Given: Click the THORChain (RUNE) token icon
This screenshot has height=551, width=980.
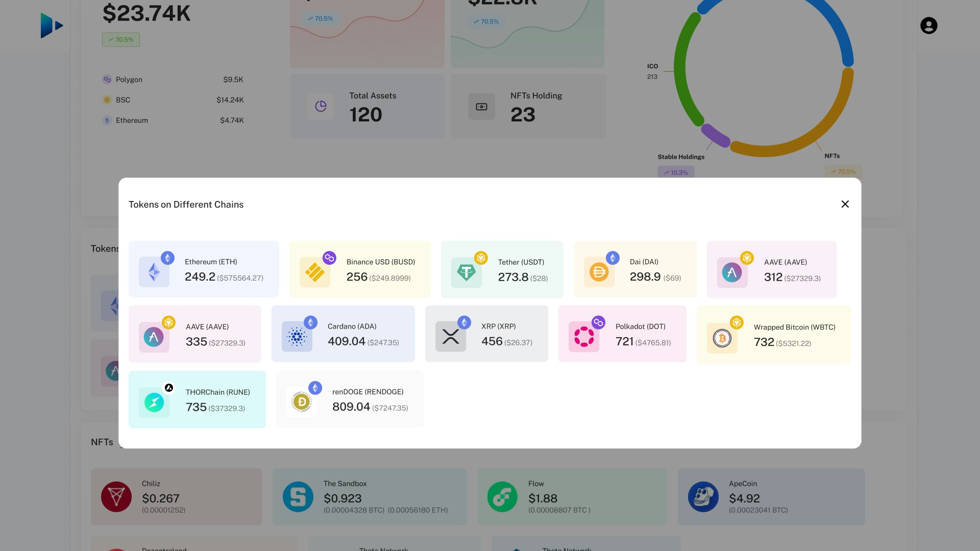Looking at the screenshot, I should click(154, 403).
